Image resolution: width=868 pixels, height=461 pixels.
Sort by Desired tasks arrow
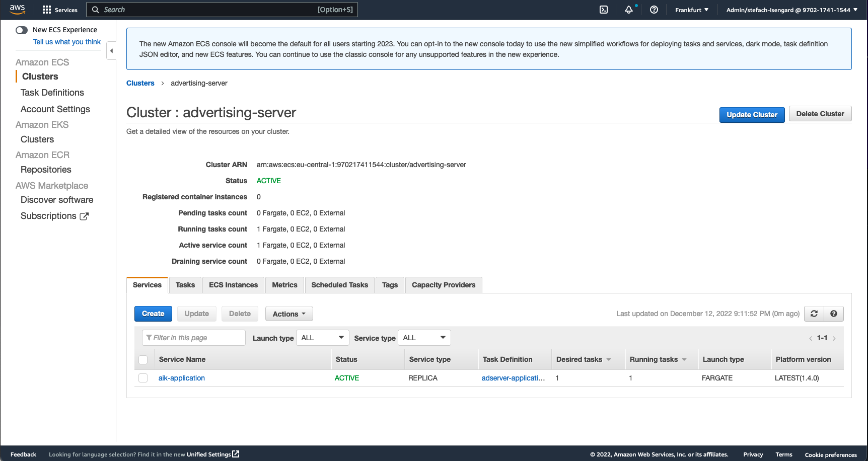(x=609, y=359)
